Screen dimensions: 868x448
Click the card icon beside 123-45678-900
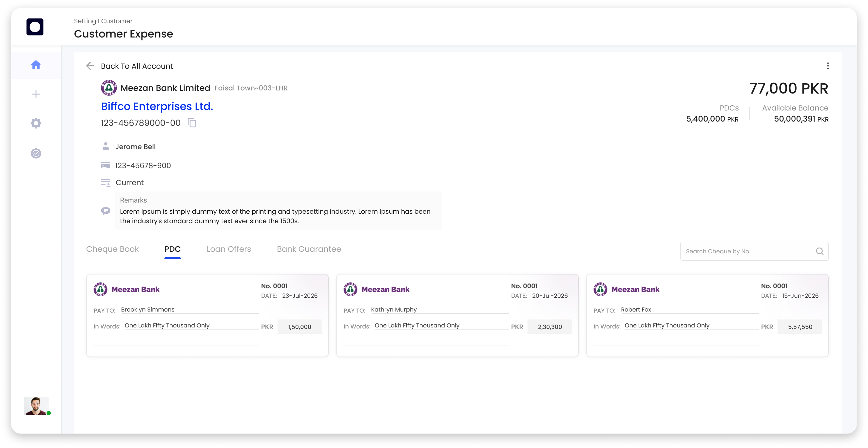pyautogui.click(x=106, y=165)
